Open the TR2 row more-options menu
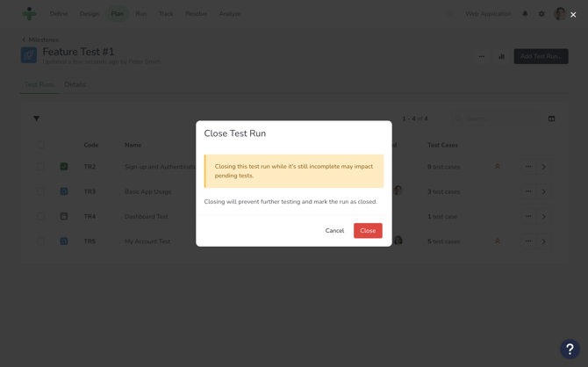588x367 pixels. (528, 167)
